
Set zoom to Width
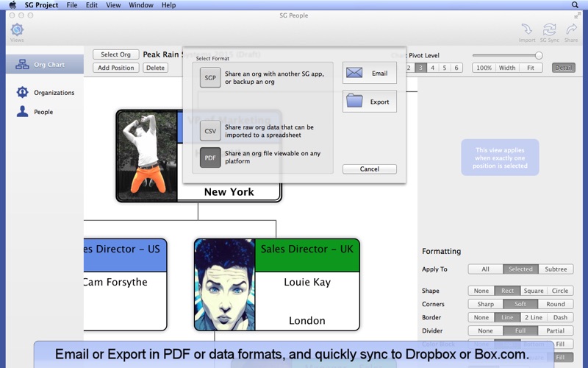507,68
